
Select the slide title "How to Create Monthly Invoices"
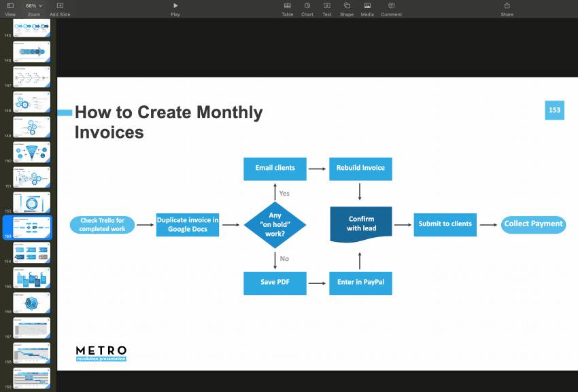(168, 122)
